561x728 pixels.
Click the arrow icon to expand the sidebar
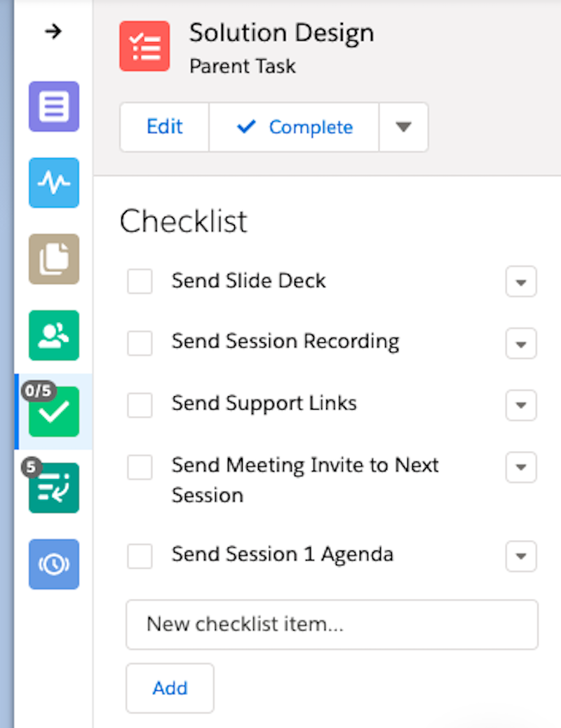tap(53, 32)
